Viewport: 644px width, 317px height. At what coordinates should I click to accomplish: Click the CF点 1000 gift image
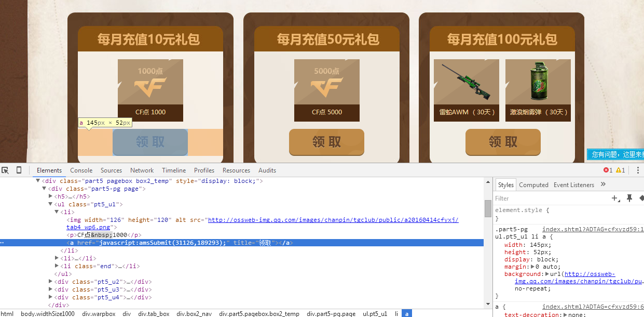pos(150,90)
